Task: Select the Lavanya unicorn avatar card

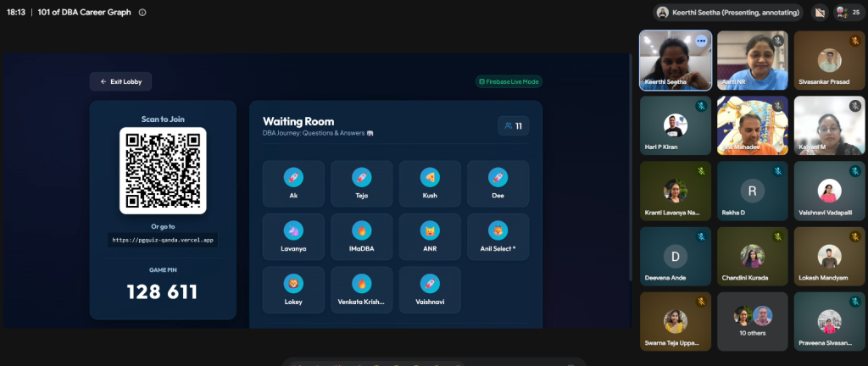Action: point(293,236)
